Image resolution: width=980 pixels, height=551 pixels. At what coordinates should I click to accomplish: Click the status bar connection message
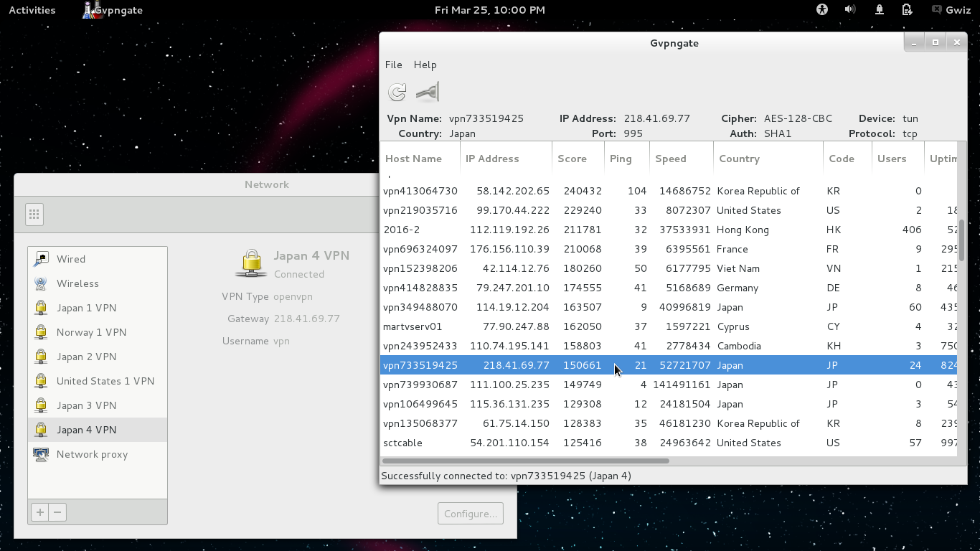[x=506, y=476]
